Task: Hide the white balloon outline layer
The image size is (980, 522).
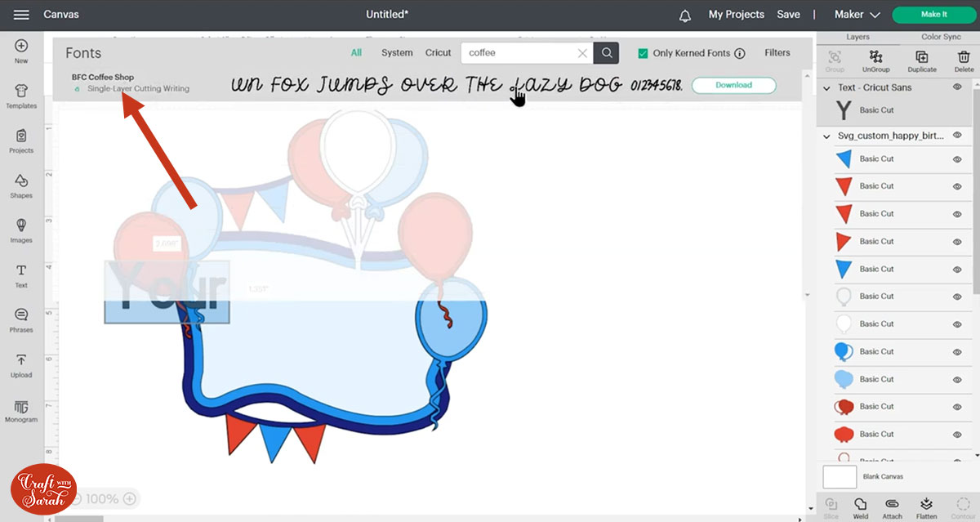Action: pos(957,297)
